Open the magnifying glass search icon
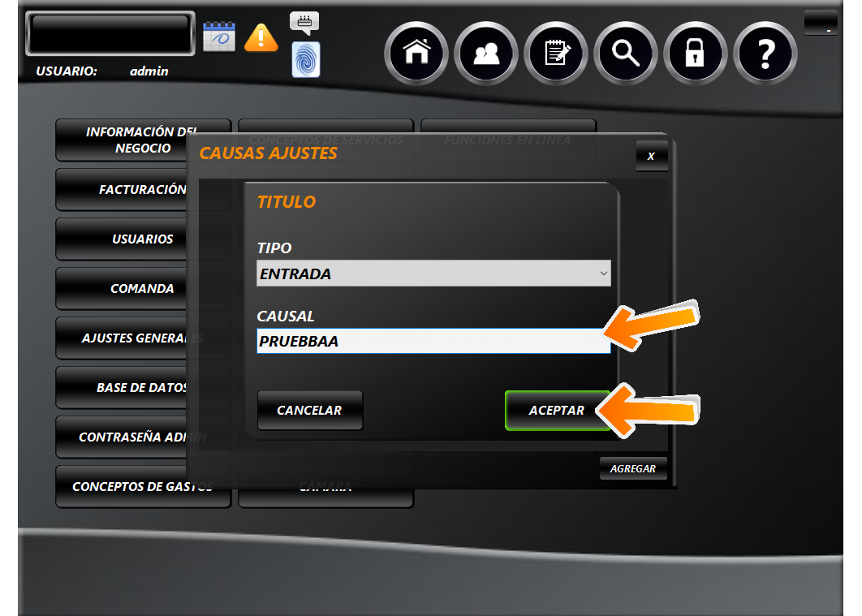 (x=626, y=54)
